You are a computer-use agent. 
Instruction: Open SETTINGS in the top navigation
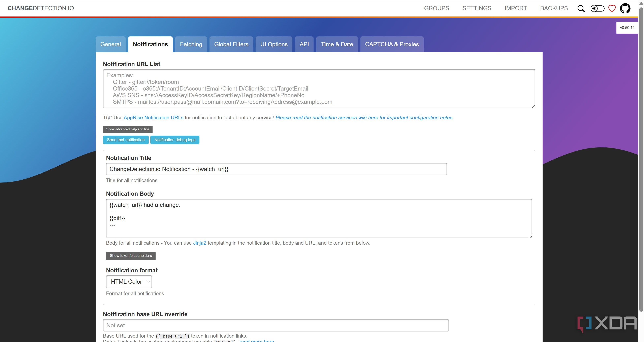coord(477,8)
